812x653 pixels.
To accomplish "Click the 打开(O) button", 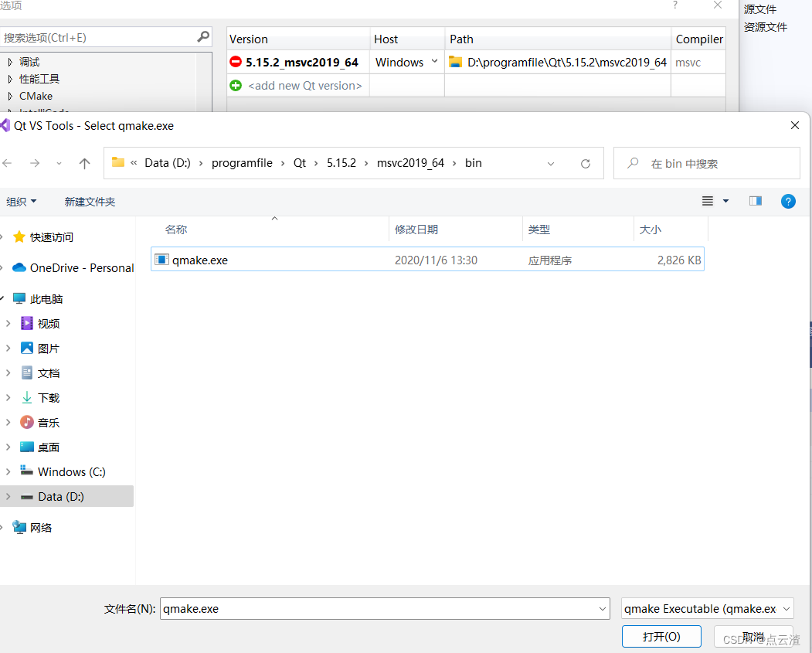I will (661, 637).
